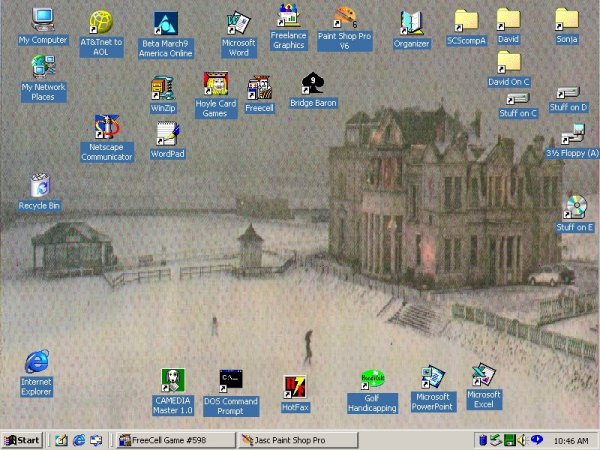Screen dimensions: 600x450
Task: Open the WinZip desktop shortcut
Action: click(x=162, y=89)
